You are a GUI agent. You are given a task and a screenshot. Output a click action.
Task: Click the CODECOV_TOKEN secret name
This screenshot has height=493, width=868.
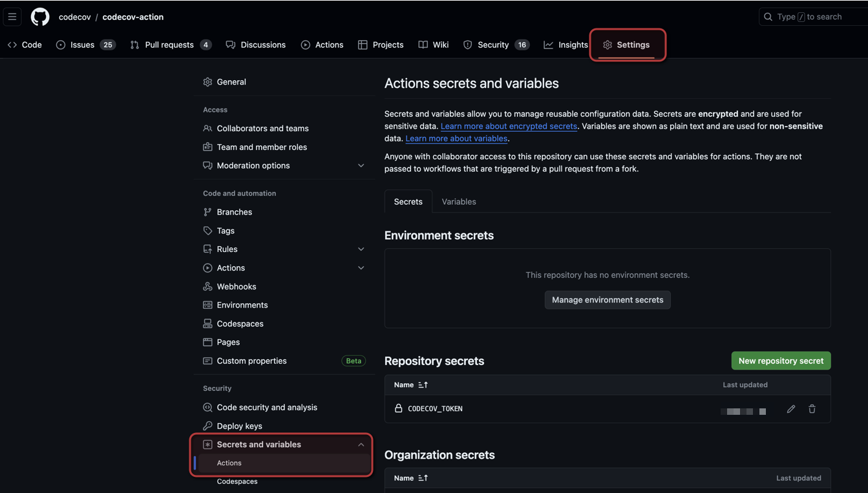pyautogui.click(x=435, y=409)
